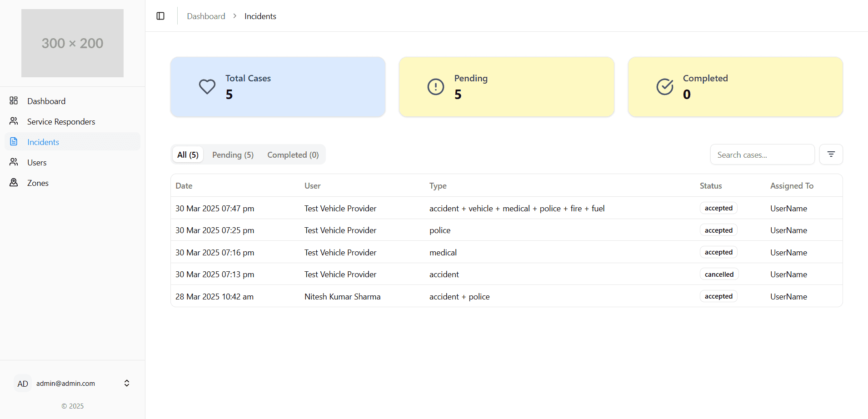Focus the Search cases input field

762,155
